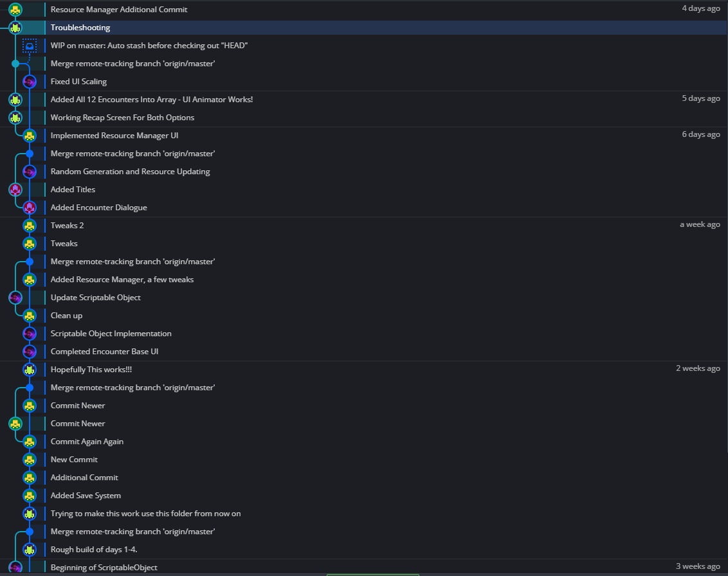This screenshot has width=728, height=576.
Task: Open the 'Completed Encounter Base UI' commit
Action: 104,352
